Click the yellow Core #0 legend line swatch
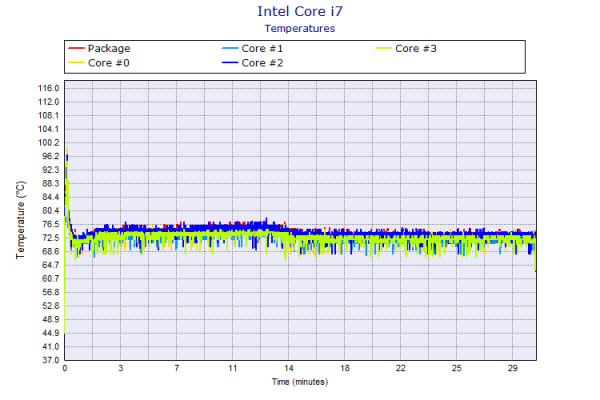This screenshot has height=400, width=600. pos(76,63)
